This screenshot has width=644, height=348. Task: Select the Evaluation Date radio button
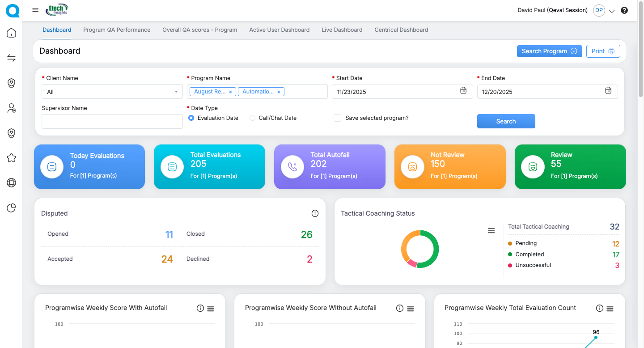(191, 118)
